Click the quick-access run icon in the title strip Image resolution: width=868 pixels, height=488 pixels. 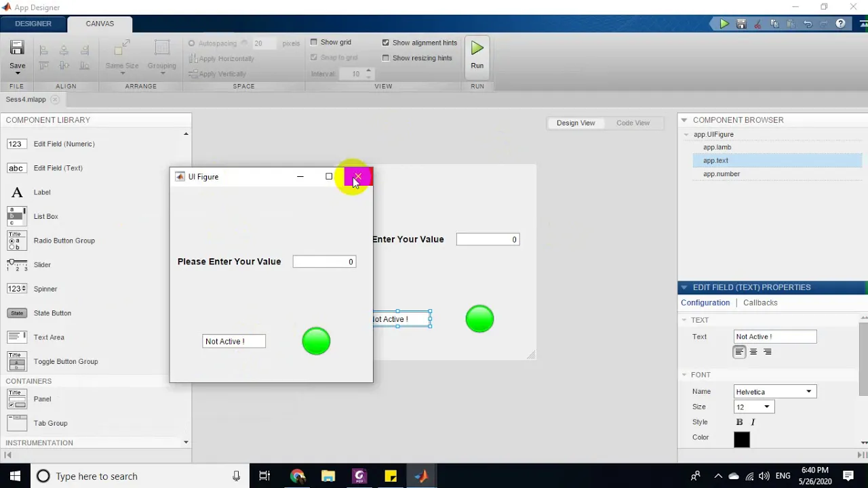[724, 24]
